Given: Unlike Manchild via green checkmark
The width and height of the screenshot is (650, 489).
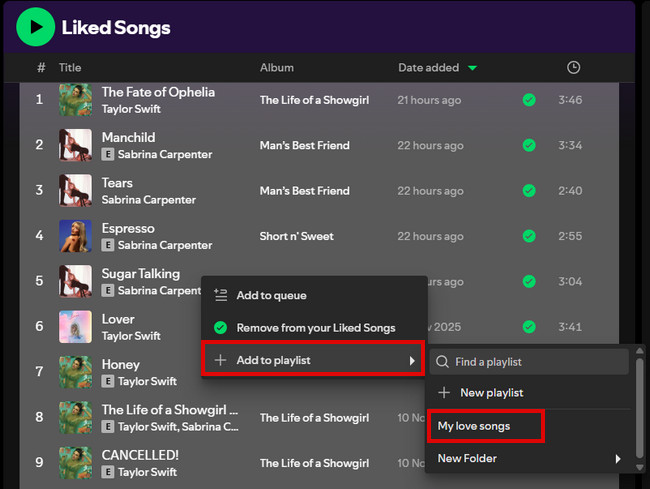Looking at the screenshot, I should (529, 145).
